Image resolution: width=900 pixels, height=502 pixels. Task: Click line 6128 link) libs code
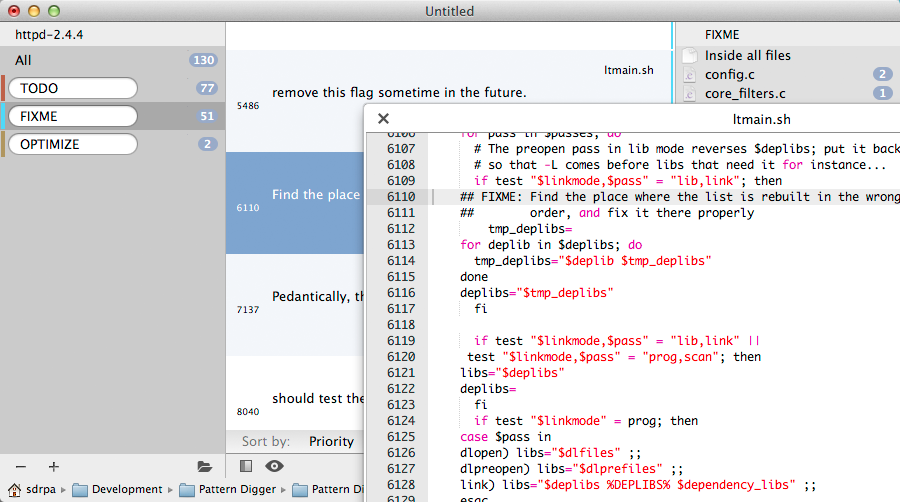click(638, 485)
